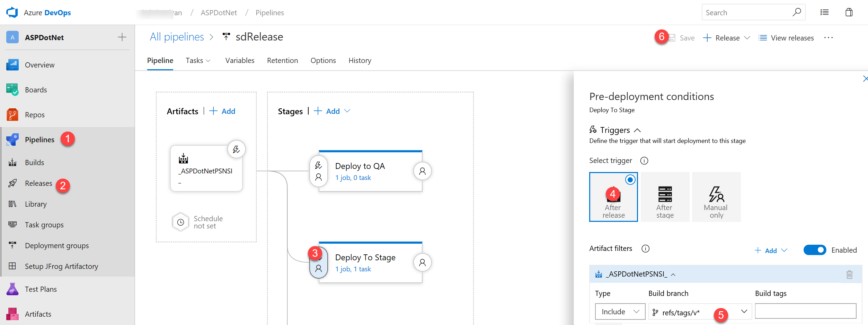Click the Build tags input field

coord(806,311)
